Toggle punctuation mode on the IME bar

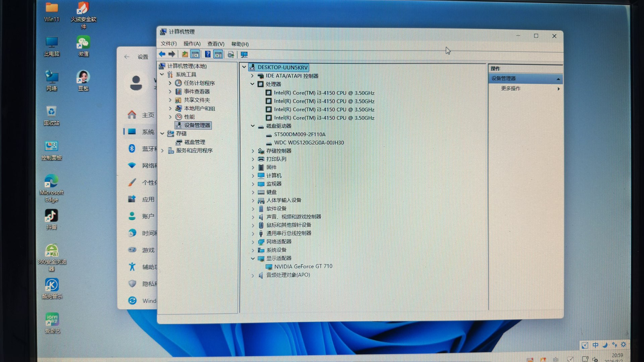point(614,345)
